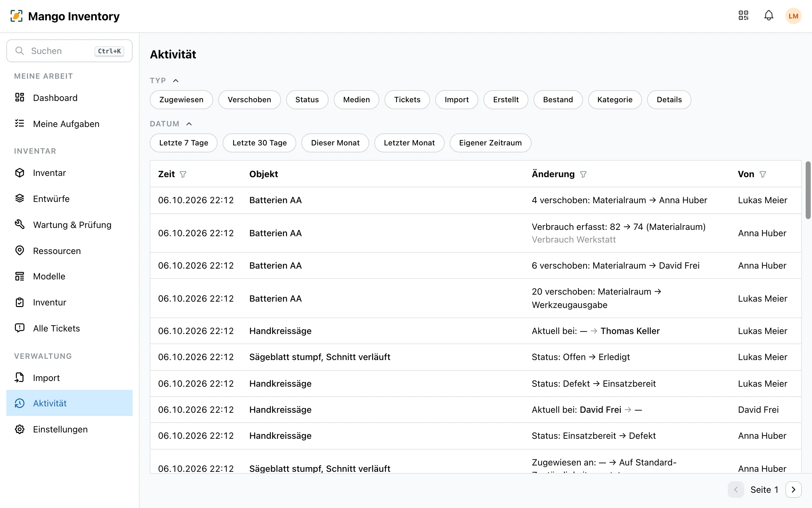Click the Alle Tickets message icon

pos(20,328)
